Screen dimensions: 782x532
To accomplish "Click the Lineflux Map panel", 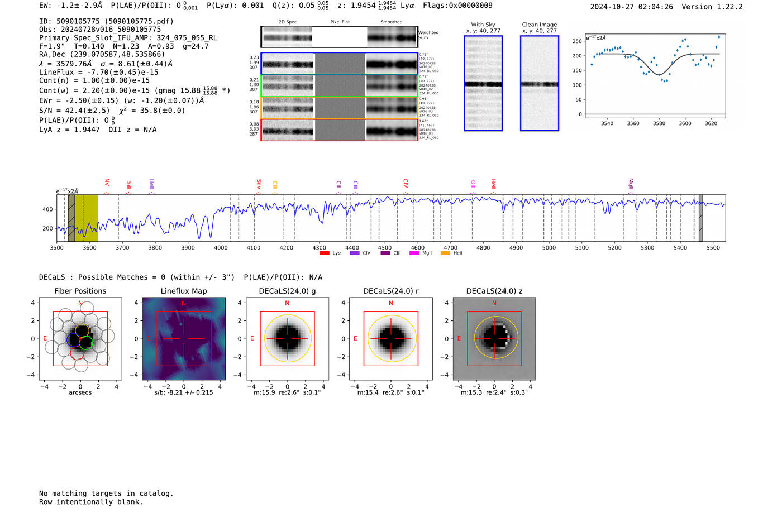I will [x=184, y=338].
